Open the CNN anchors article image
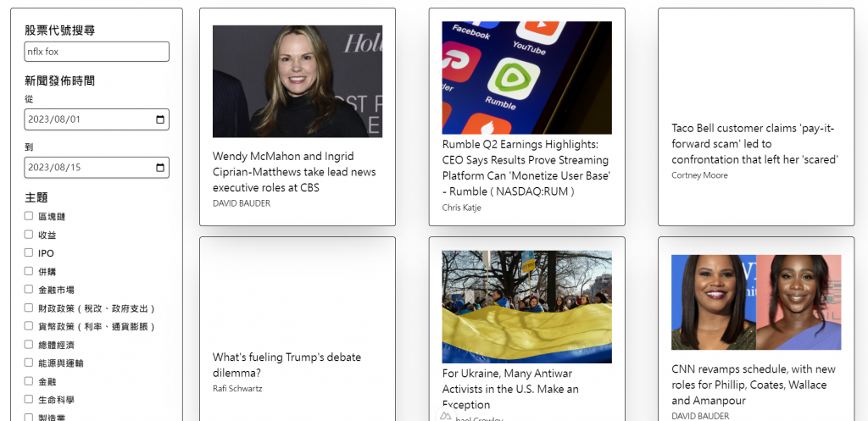This screenshot has width=868, height=421. click(756, 302)
